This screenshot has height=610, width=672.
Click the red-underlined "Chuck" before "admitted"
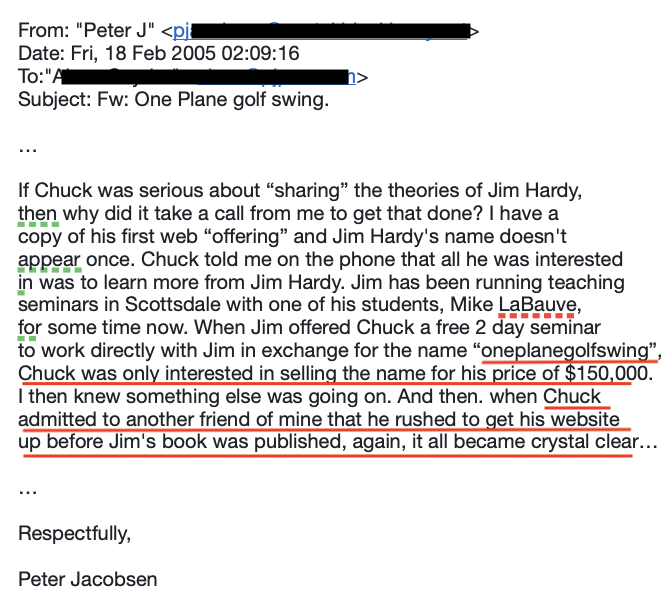pyautogui.click(x=572, y=397)
